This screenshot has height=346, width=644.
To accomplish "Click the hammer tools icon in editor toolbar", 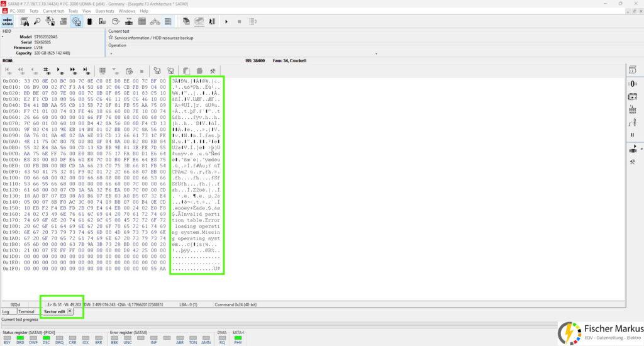I will click(213, 70).
